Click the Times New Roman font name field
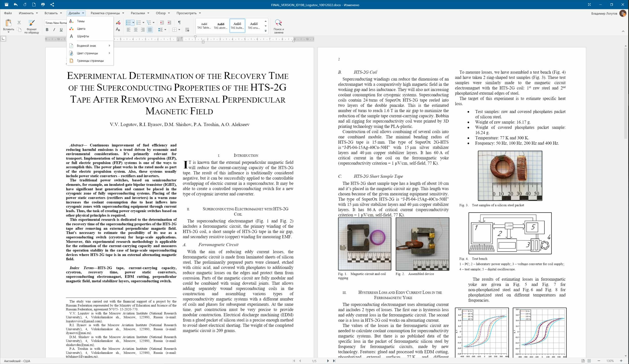The height and width of the screenshot is (364, 629). (x=56, y=23)
